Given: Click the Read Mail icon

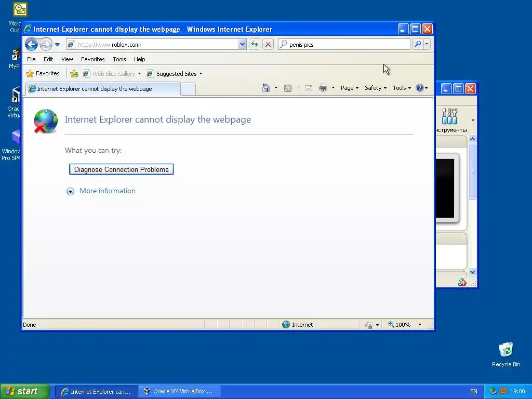Looking at the screenshot, I should coord(309,88).
